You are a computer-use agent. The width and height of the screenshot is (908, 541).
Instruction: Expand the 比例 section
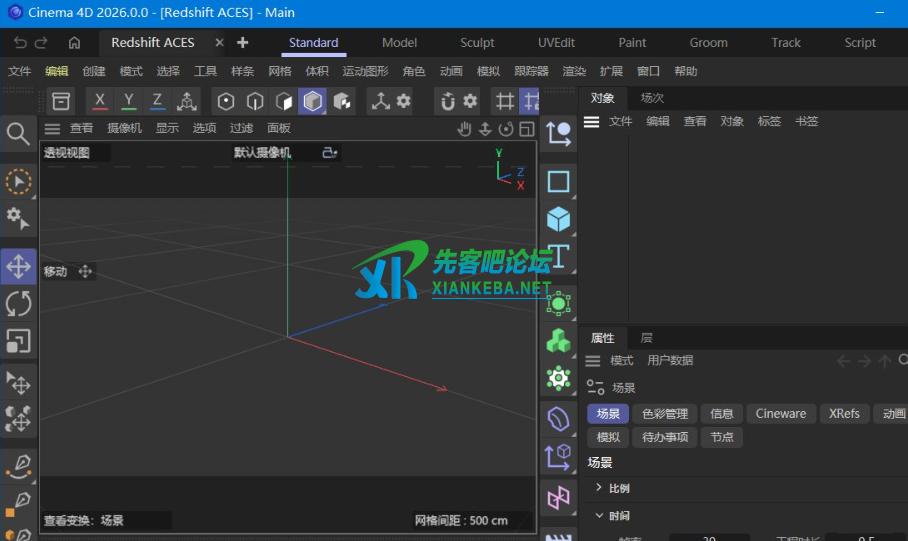tap(599, 488)
